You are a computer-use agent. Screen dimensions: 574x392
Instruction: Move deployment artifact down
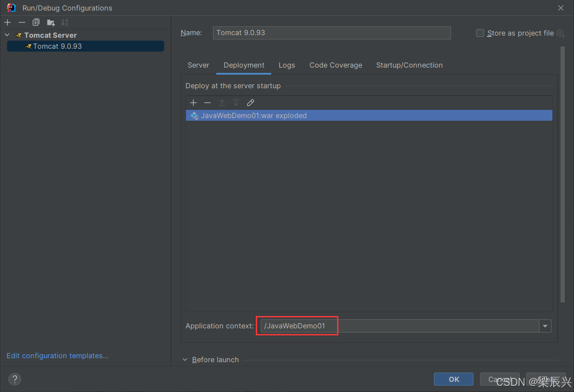pyautogui.click(x=236, y=103)
